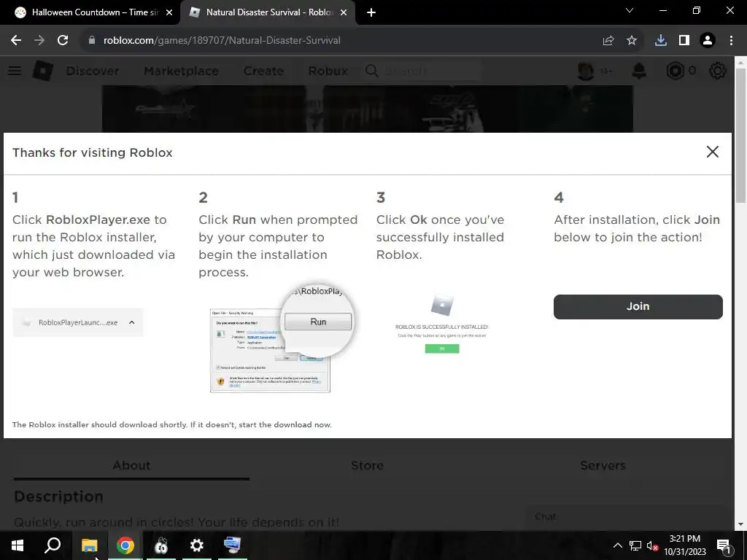Image resolution: width=747 pixels, height=560 pixels.
Task: Click the successfully installed illustration
Action: [x=441, y=324]
